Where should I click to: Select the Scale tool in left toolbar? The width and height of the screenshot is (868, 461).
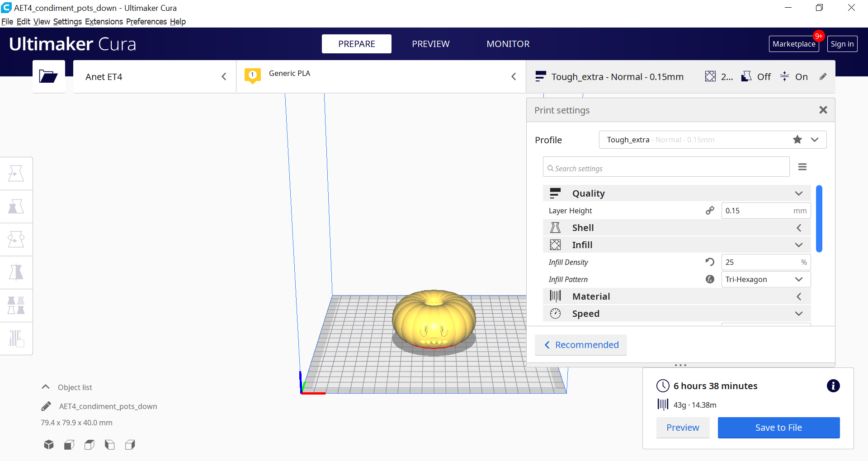coord(16,207)
